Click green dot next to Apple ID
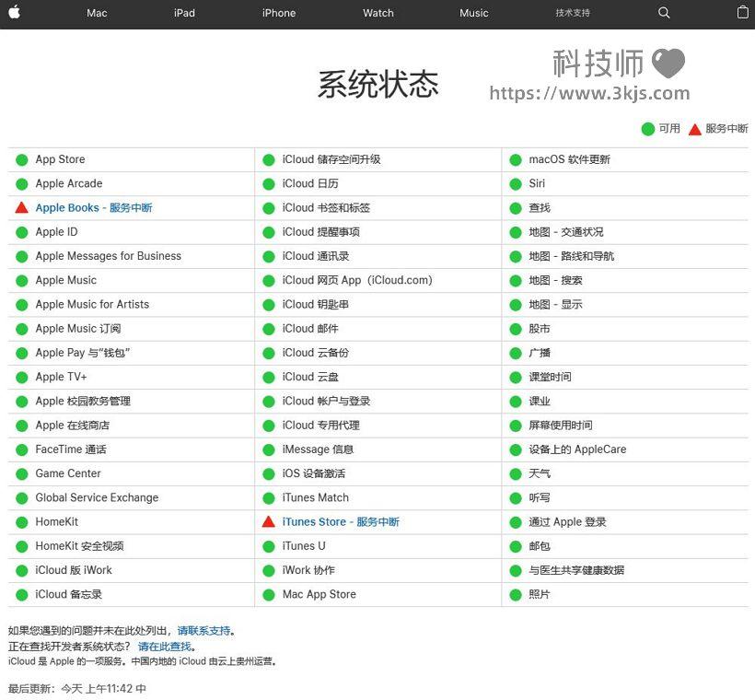 [22, 233]
